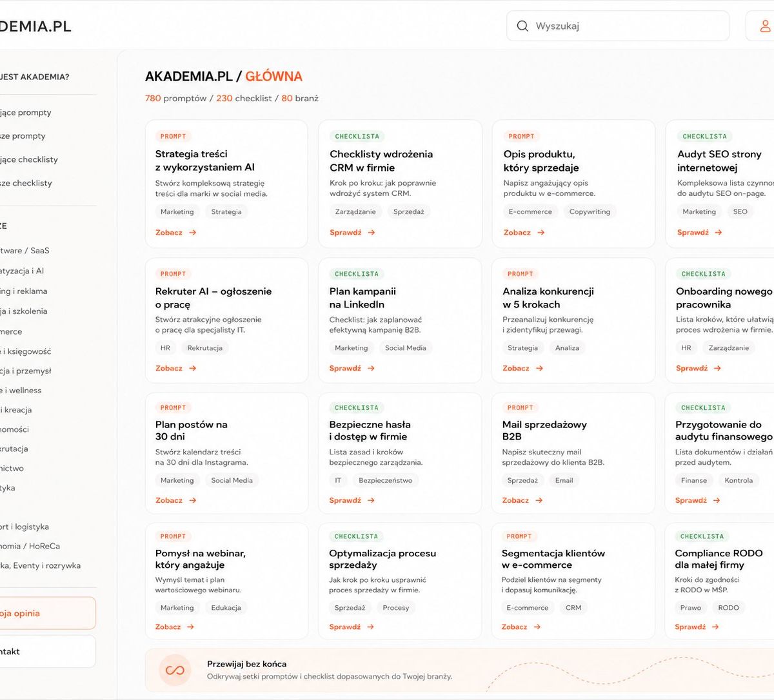
Task: Click arrow on Przygotowanie do audytu card
Action: [717, 500]
